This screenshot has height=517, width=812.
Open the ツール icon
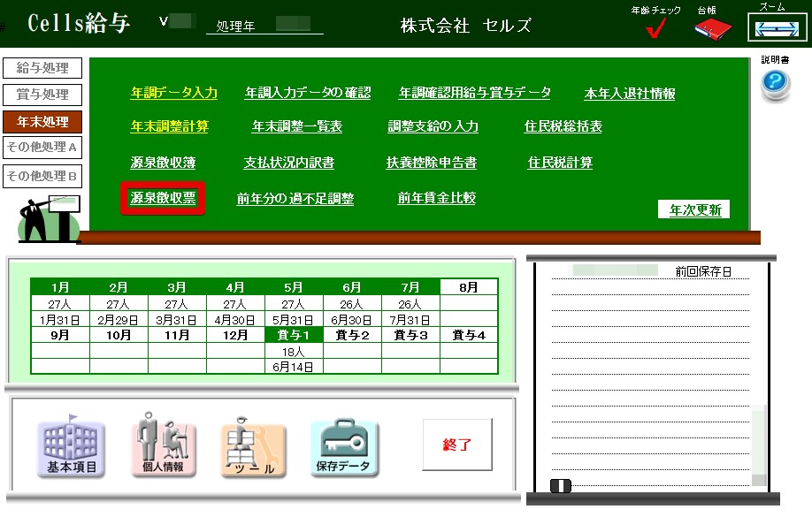click(253, 449)
